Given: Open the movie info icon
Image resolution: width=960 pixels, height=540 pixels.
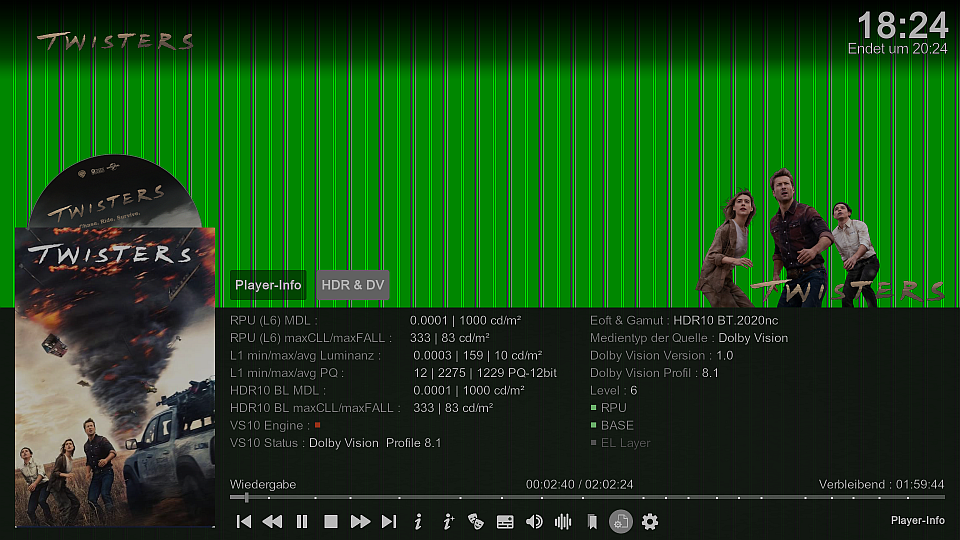Looking at the screenshot, I should tap(418, 522).
